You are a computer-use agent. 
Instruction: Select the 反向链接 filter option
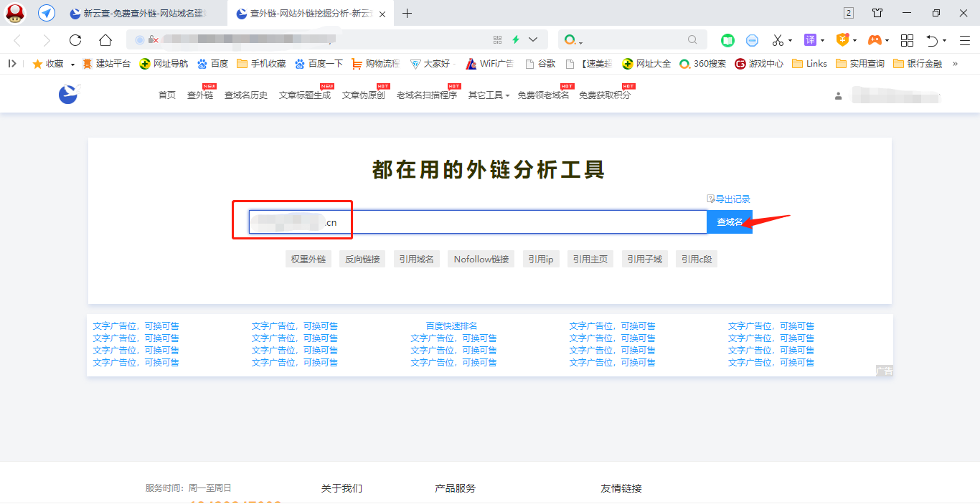click(362, 259)
